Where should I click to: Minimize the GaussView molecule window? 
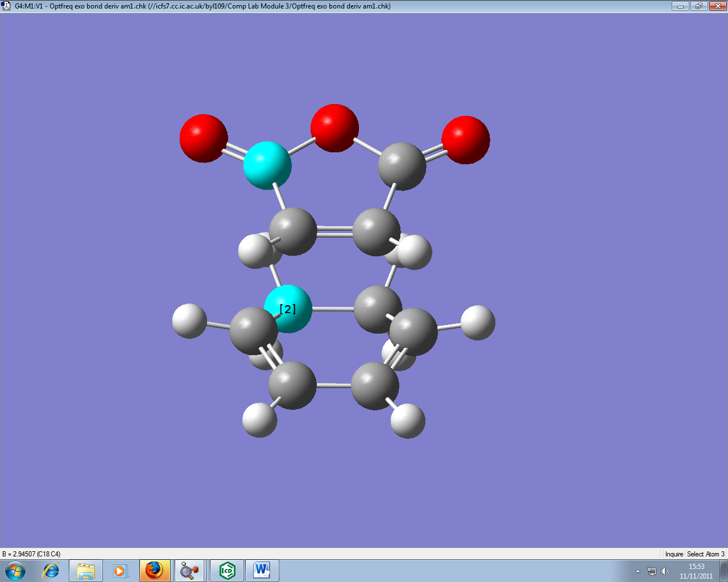tap(680, 6)
